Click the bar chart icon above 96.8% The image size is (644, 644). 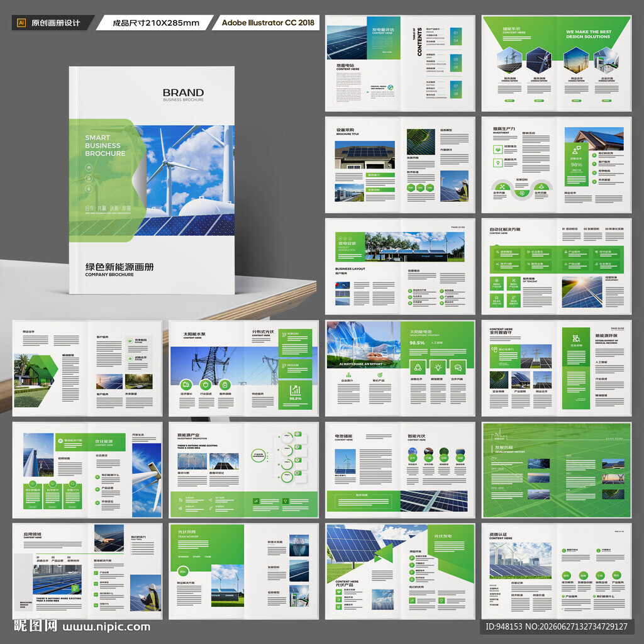click(296, 390)
